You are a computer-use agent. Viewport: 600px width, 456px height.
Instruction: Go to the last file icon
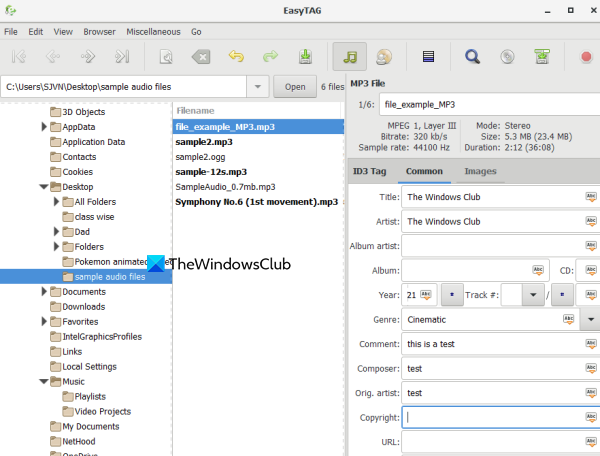[122, 57]
